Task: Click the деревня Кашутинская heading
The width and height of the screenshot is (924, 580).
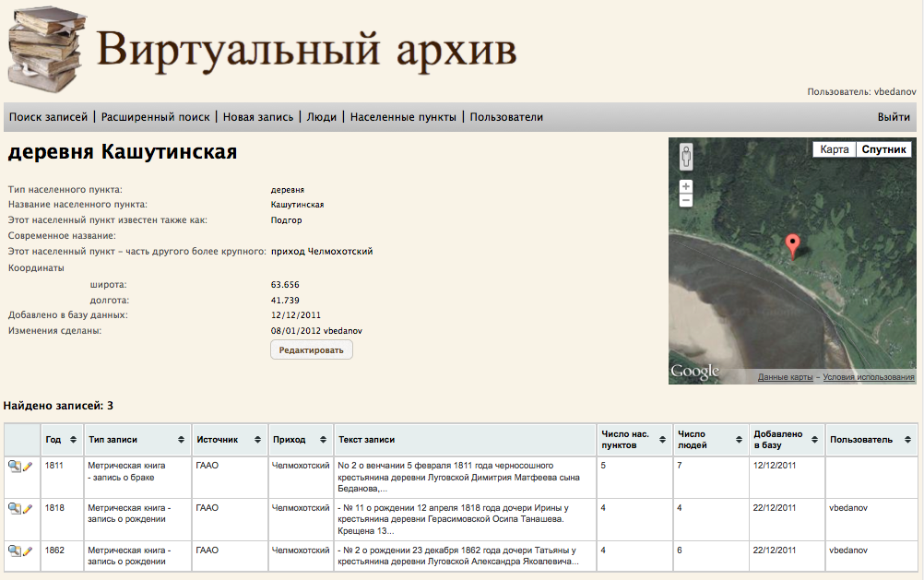Action: pos(123,152)
